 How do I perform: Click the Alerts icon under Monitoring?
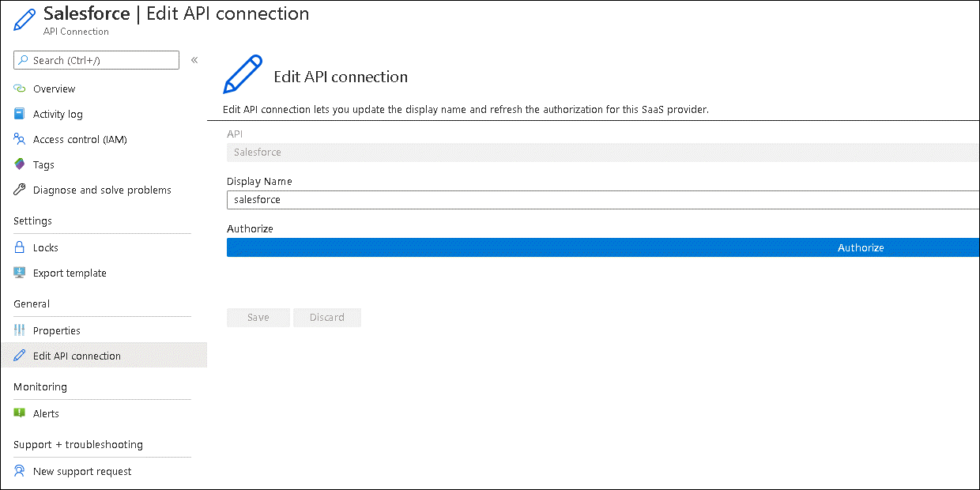[20, 413]
